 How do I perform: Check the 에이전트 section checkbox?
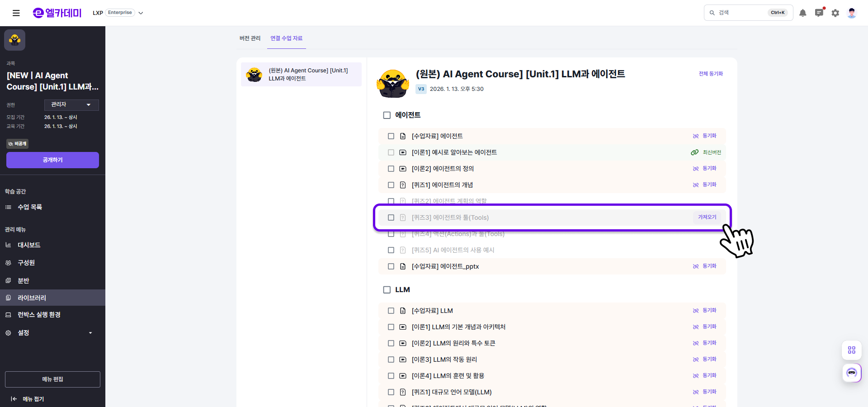click(387, 115)
